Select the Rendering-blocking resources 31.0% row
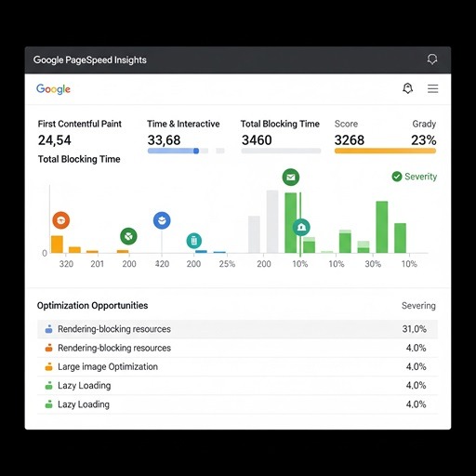 click(237, 329)
